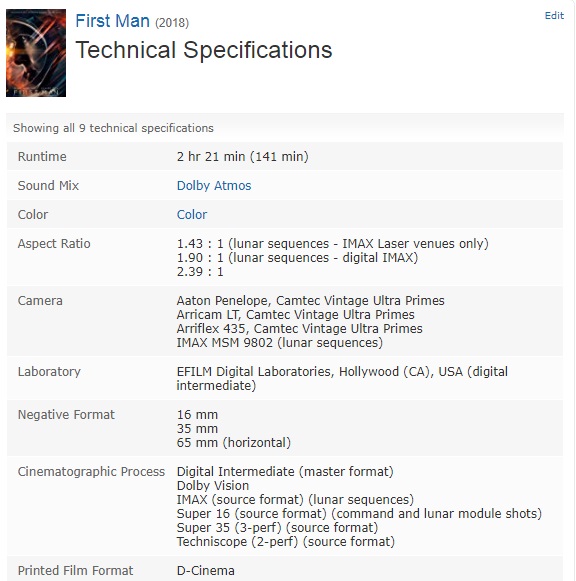Image resolution: width=576 pixels, height=581 pixels.
Task: Click the 65 mm (horizontal) negative format
Action: coord(234,442)
